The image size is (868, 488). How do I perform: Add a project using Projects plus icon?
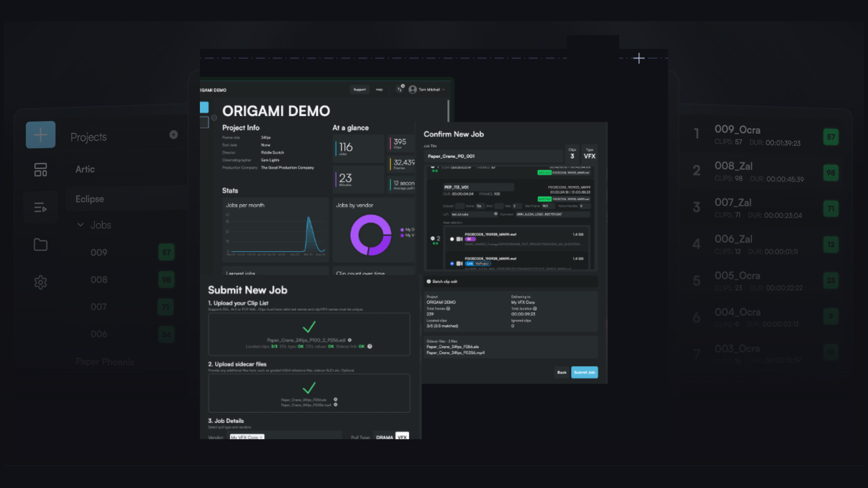tap(174, 134)
